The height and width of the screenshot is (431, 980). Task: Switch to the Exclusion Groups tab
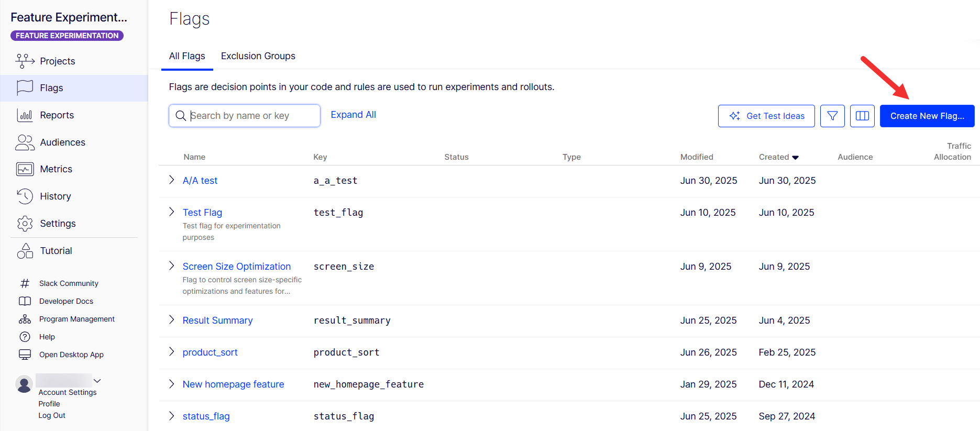pos(258,56)
